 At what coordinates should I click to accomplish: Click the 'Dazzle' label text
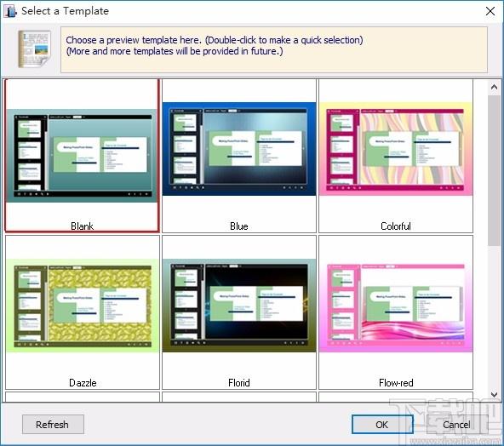pyautogui.click(x=83, y=383)
